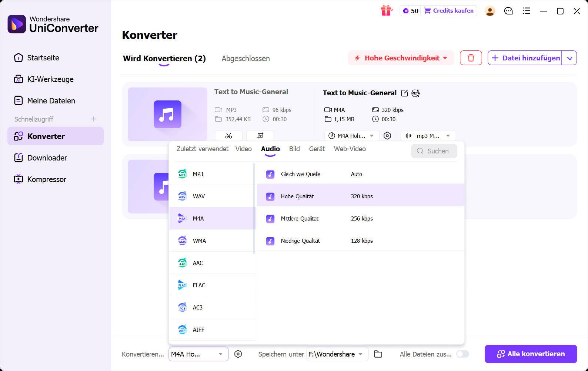Click the format list scrollbar
Viewport: 588px width, 371px height.
point(254,209)
